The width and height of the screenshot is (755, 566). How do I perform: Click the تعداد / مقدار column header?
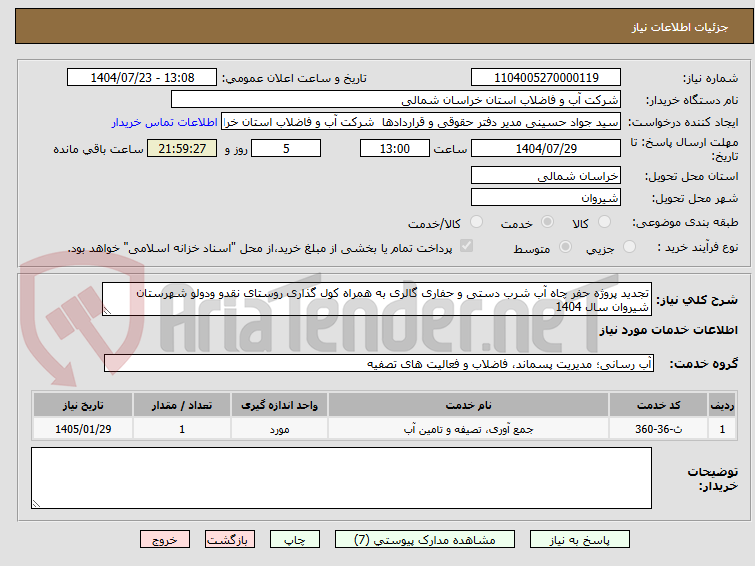point(182,405)
